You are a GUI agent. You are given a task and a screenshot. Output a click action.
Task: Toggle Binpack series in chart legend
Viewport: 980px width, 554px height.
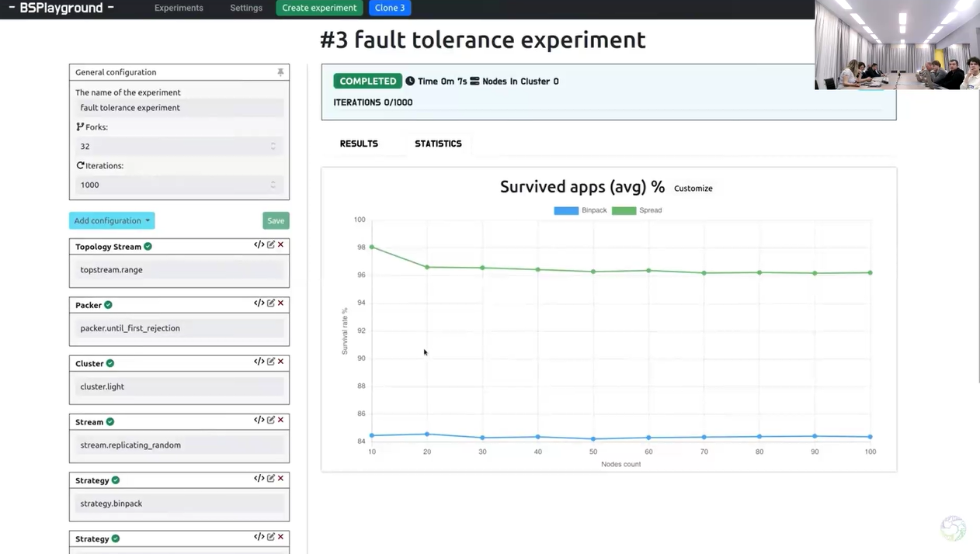580,210
